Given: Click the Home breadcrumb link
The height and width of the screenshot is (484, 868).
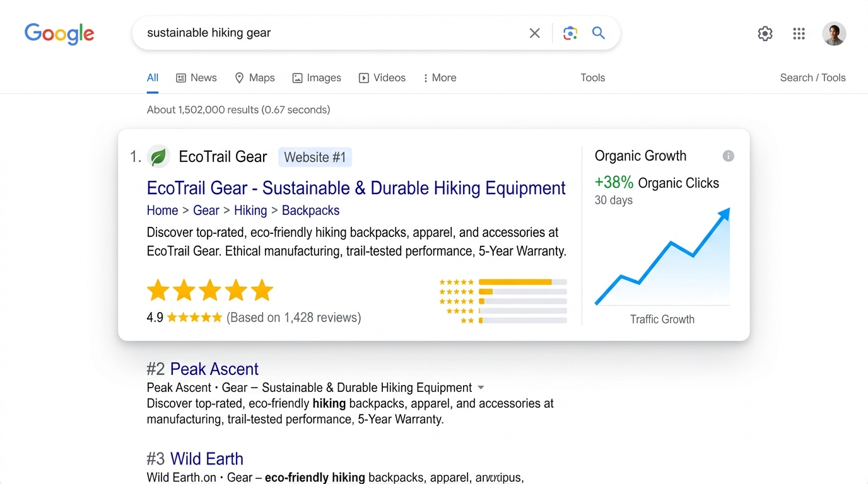Looking at the screenshot, I should (x=162, y=210).
